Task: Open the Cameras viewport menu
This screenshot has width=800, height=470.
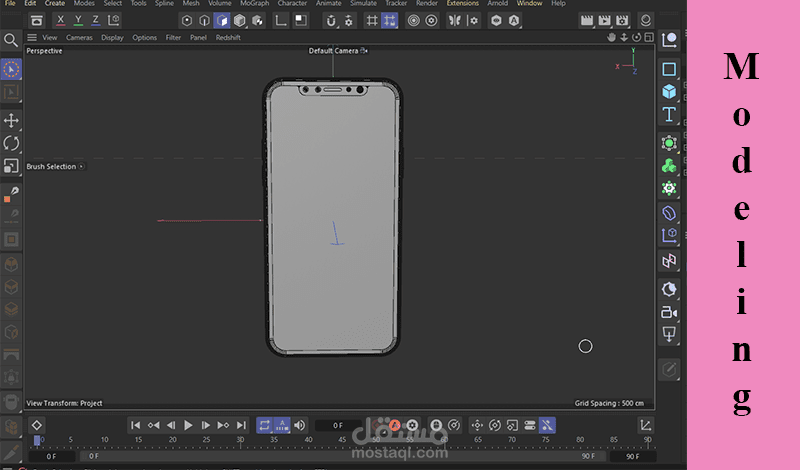Action: (79, 37)
